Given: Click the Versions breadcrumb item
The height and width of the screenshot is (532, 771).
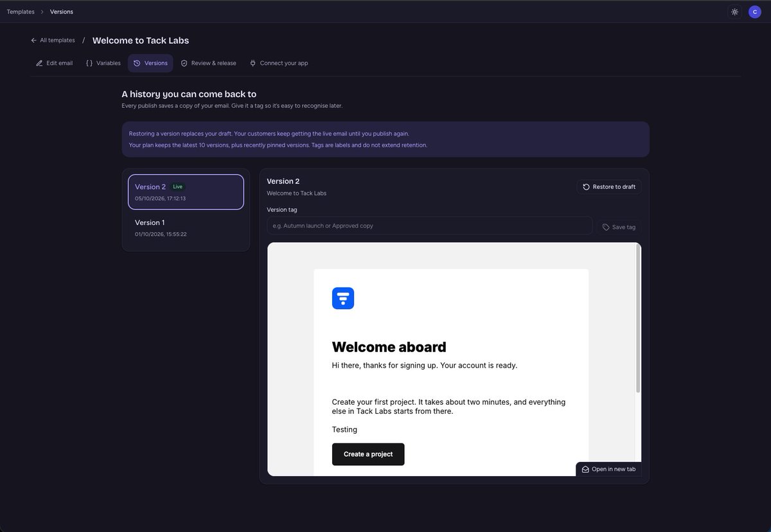Looking at the screenshot, I should coord(62,12).
